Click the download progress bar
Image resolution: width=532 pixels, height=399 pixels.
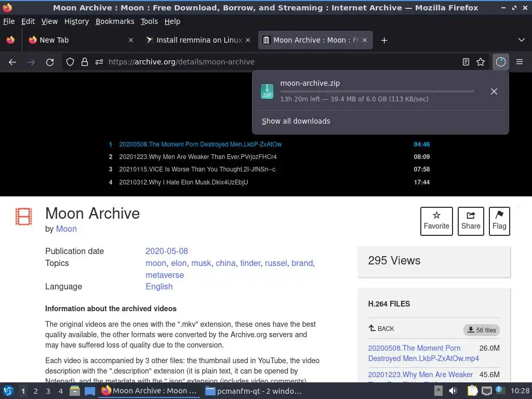tap(377, 91)
